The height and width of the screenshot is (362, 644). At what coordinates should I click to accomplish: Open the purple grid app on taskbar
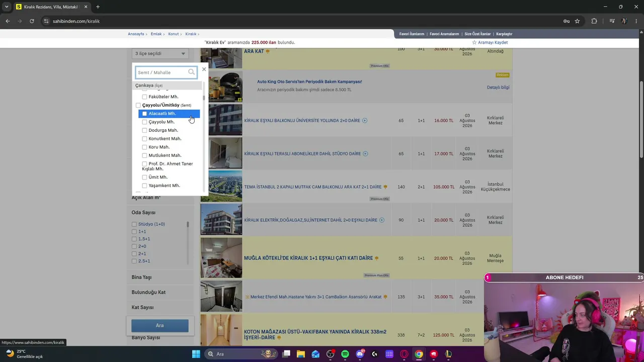pos(389,354)
